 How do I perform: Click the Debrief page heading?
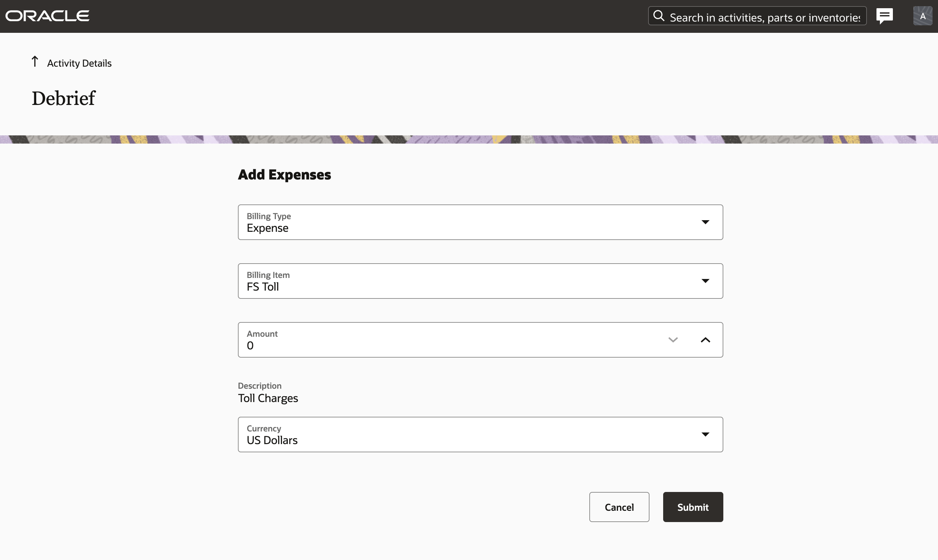[63, 98]
